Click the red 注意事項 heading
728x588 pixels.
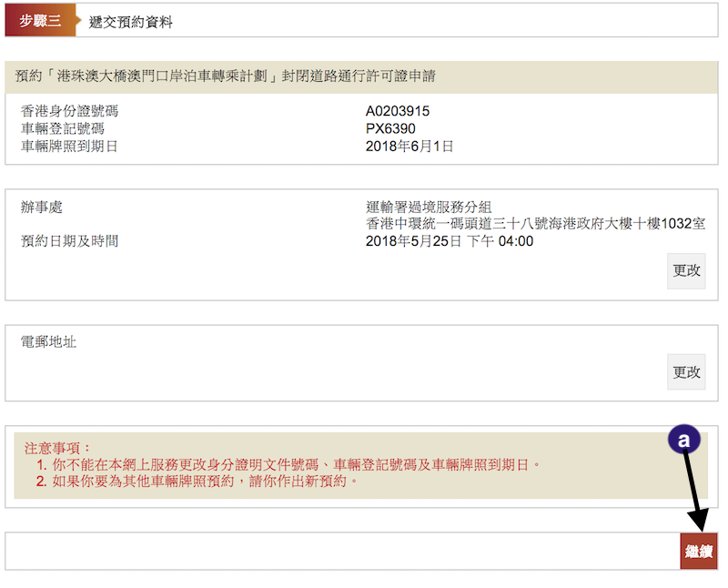(58, 448)
